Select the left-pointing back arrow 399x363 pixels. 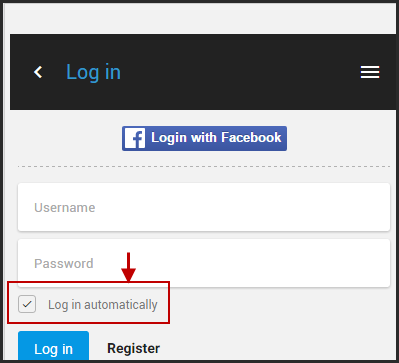pos(38,72)
